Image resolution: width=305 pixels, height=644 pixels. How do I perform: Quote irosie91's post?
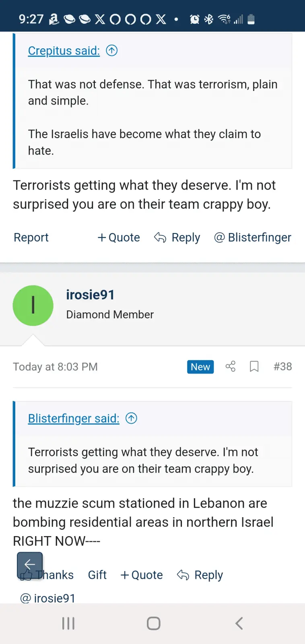coord(142,575)
